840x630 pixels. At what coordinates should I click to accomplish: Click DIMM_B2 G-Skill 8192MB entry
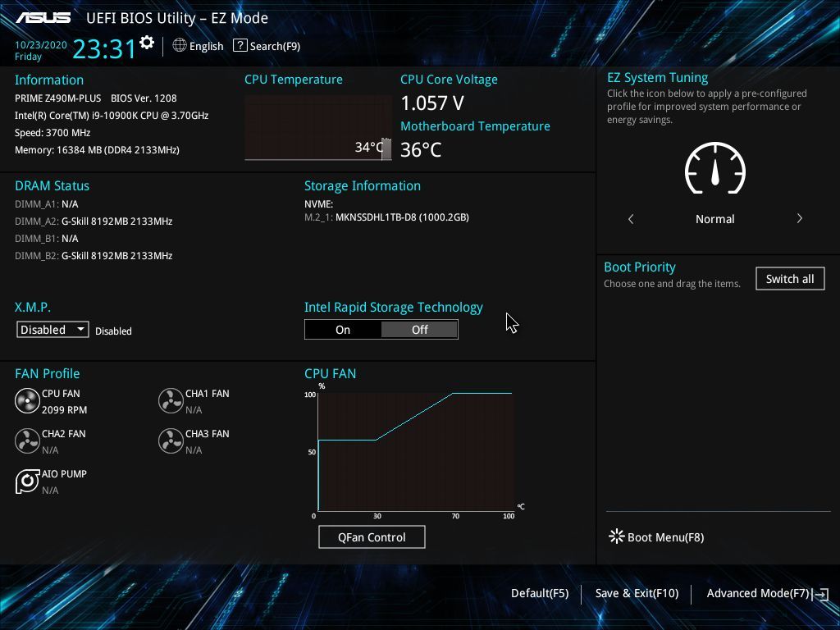click(94, 256)
